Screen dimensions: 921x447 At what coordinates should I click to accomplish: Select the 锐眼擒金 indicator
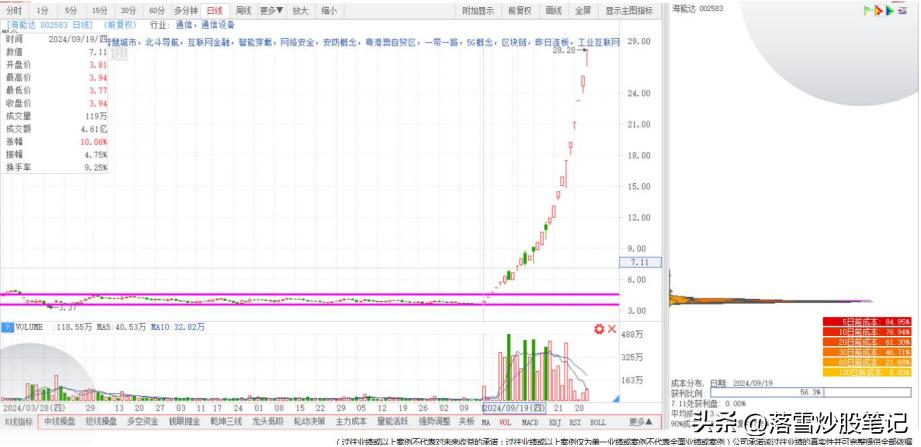[184, 422]
